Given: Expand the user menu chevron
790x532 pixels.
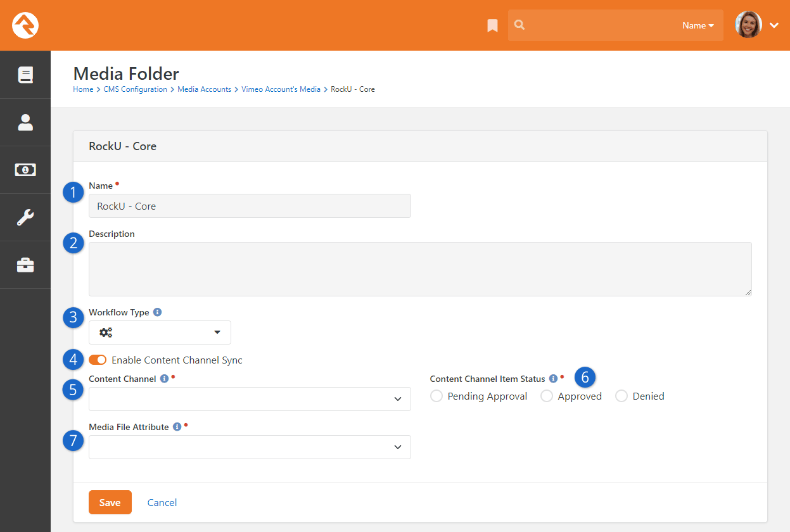Looking at the screenshot, I should tap(774, 25).
